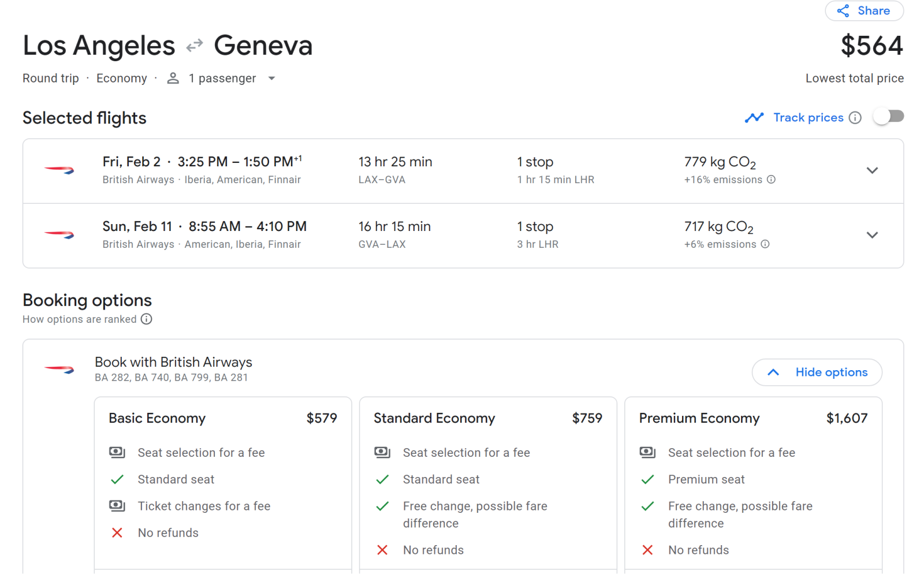Image resolution: width=924 pixels, height=574 pixels.
Task: Click the Track prices chart icon
Action: pos(754,118)
